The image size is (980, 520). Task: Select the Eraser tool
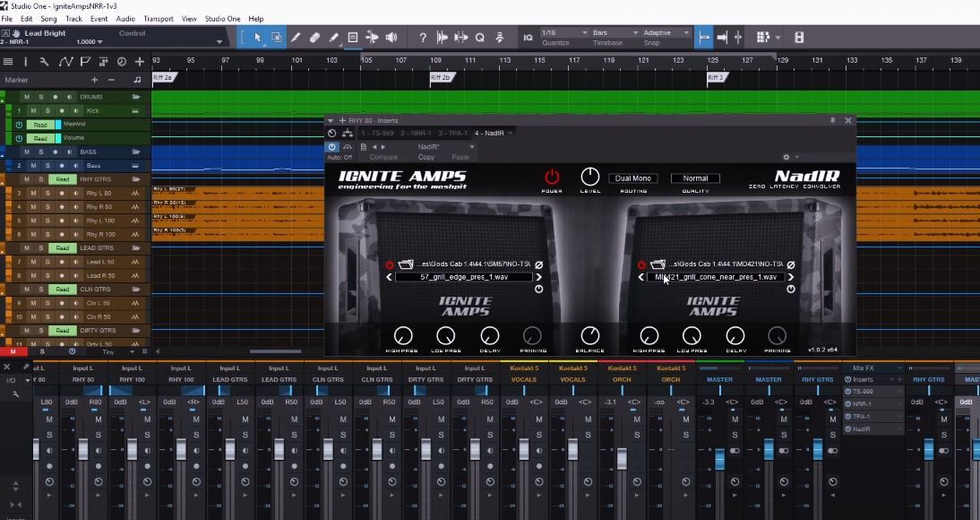(314, 38)
